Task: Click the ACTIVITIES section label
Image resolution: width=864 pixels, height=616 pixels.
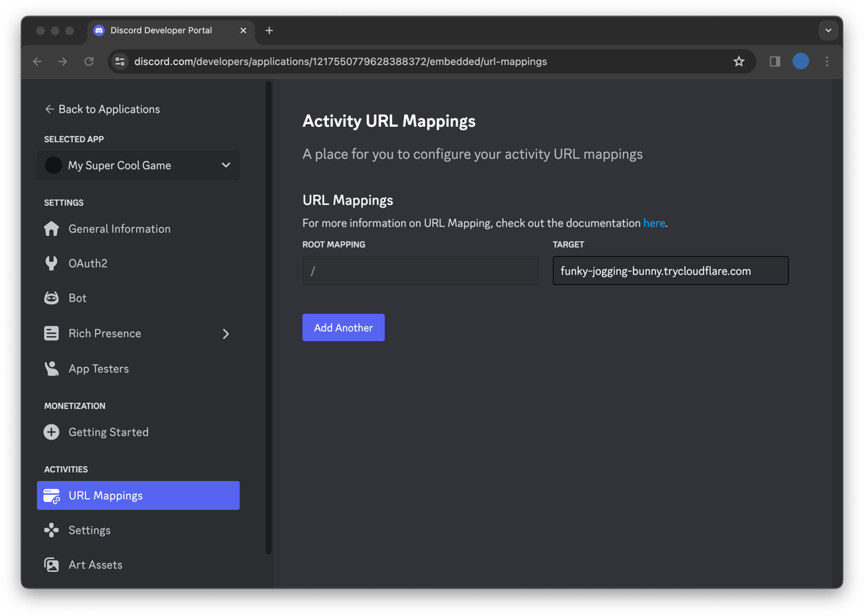Action: [x=66, y=469]
